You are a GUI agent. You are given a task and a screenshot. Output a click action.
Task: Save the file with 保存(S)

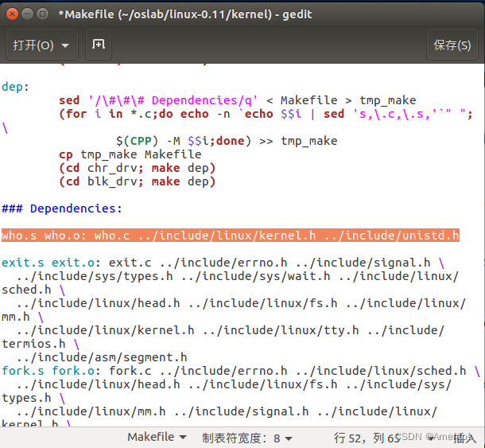(x=452, y=45)
